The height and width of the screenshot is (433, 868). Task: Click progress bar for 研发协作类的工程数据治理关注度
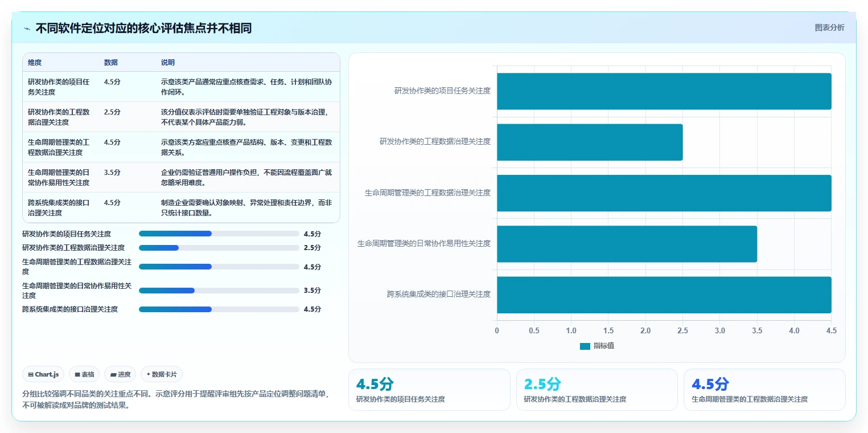point(219,248)
